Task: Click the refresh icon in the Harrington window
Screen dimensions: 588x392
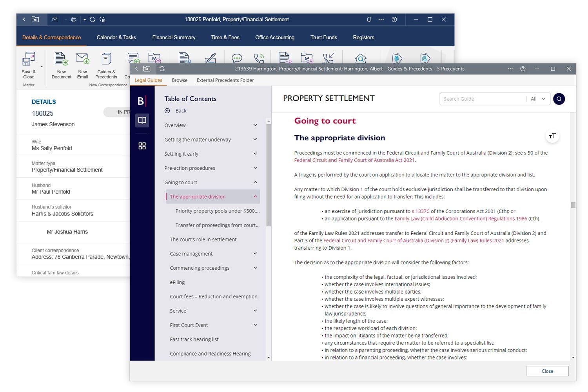Action: [x=162, y=69]
